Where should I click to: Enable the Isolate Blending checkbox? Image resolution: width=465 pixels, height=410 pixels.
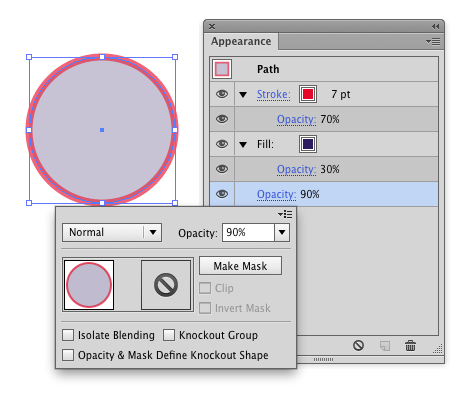tap(68, 335)
